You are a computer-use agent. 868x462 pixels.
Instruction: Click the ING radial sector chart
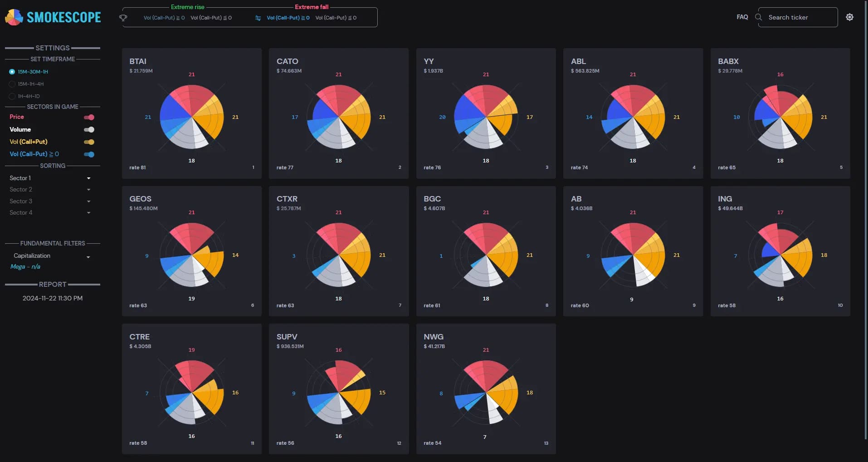click(780, 255)
